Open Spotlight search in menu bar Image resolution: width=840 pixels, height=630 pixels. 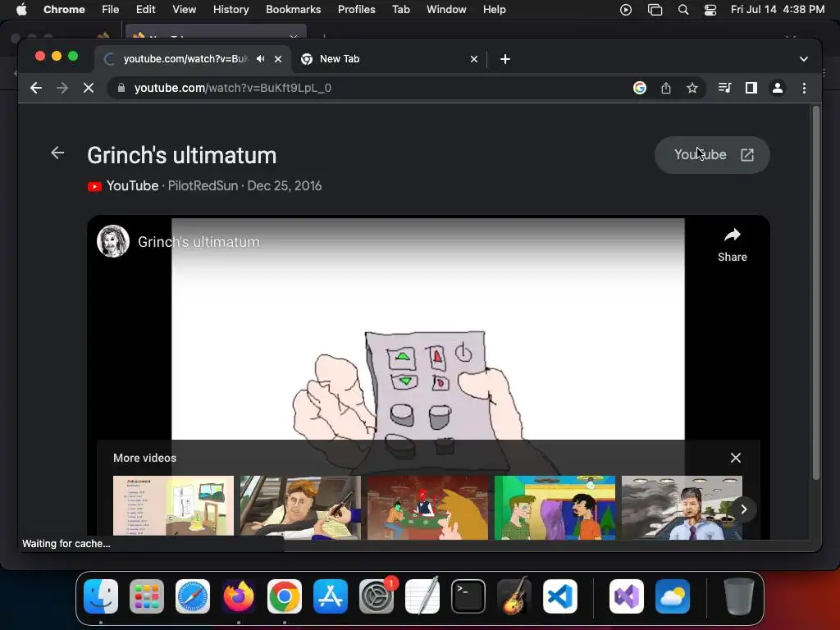(x=683, y=10)
